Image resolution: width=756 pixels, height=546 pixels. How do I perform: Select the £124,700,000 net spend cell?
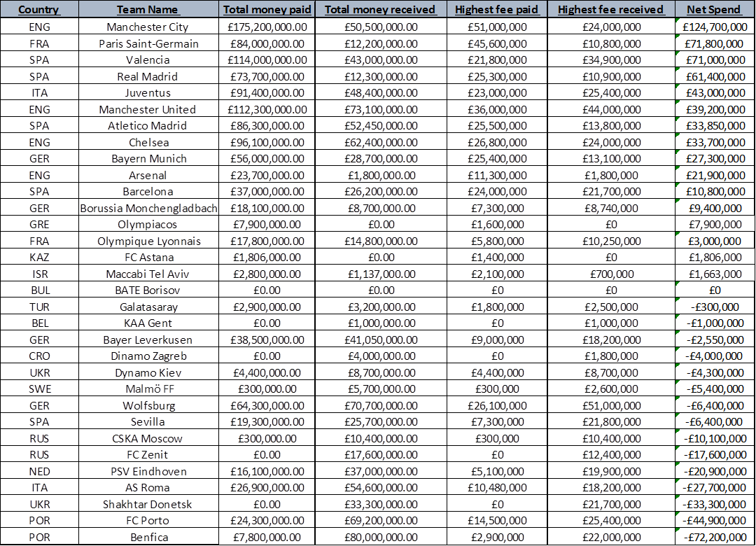715,27
